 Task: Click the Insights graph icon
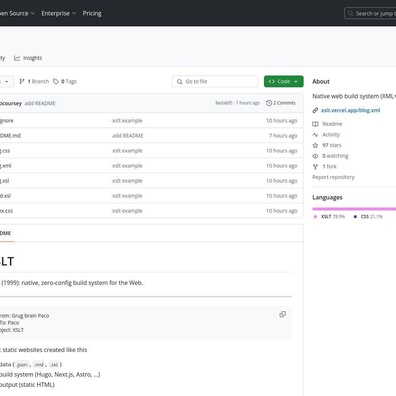tap(17, 58)
